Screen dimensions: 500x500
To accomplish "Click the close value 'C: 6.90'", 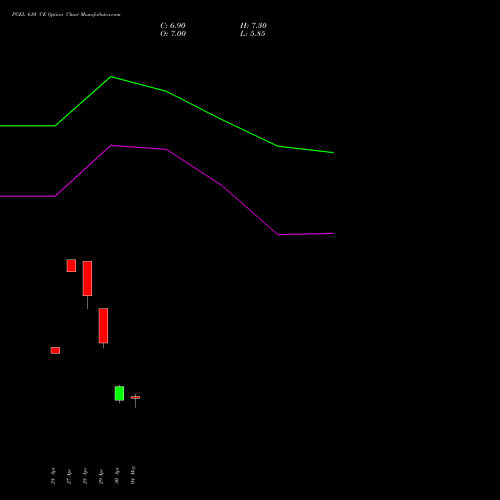I will point(173,26).
